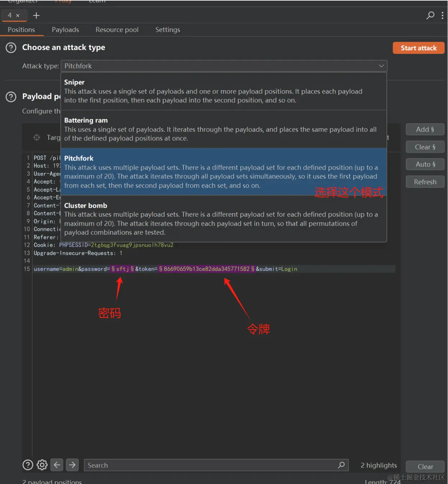Image resolution: width=448 pixels, height=484 pixels.
Task: Click the POST request line
Action: [x=47, y=158]
